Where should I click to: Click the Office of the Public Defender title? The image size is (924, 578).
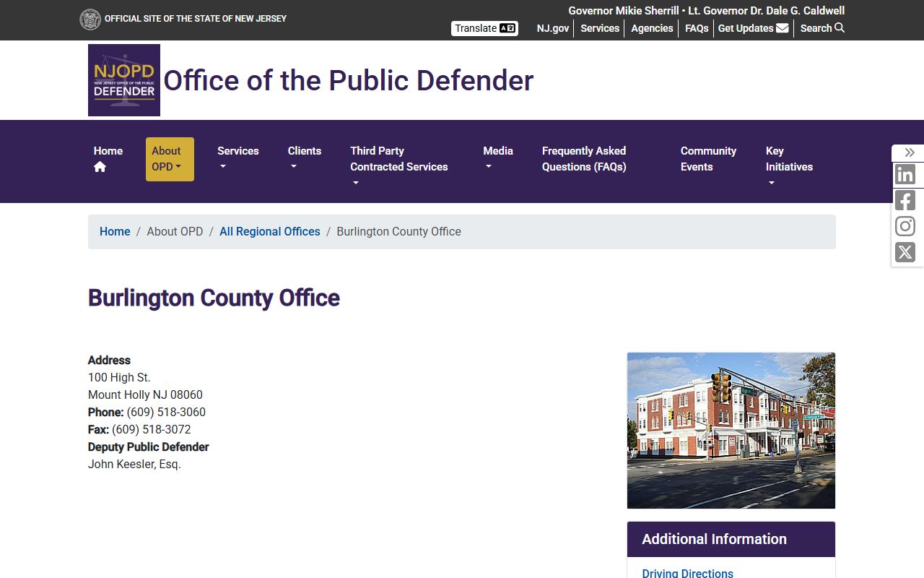pos(349,80)
